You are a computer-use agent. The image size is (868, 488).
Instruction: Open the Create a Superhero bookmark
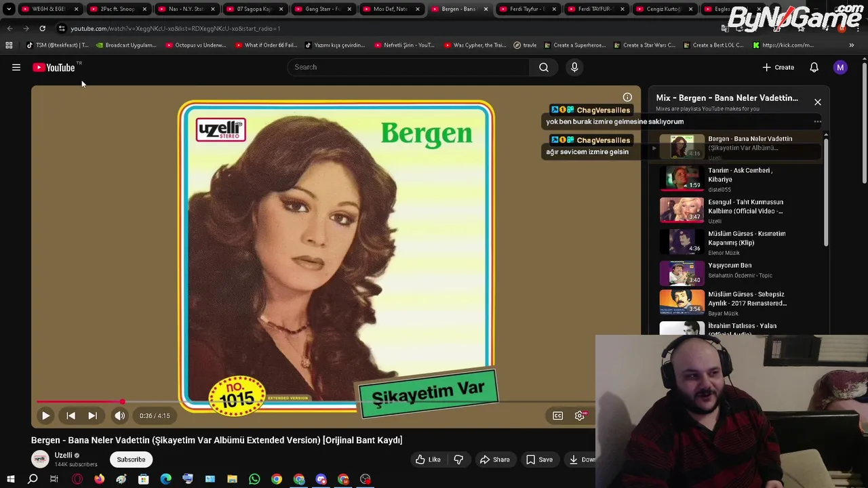pos(574,45)
